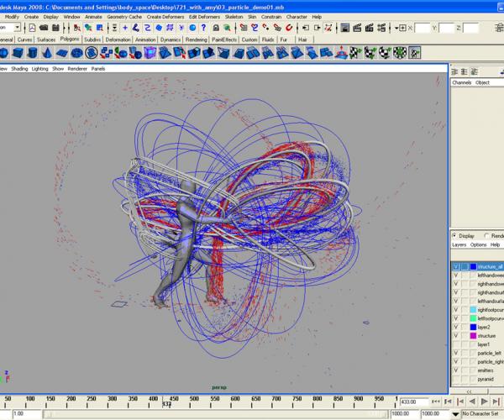The width and height of the screenshot is (504, 420).
Task: Click the green swatch of leftfootpcurve layer
Action: [473, 318]
